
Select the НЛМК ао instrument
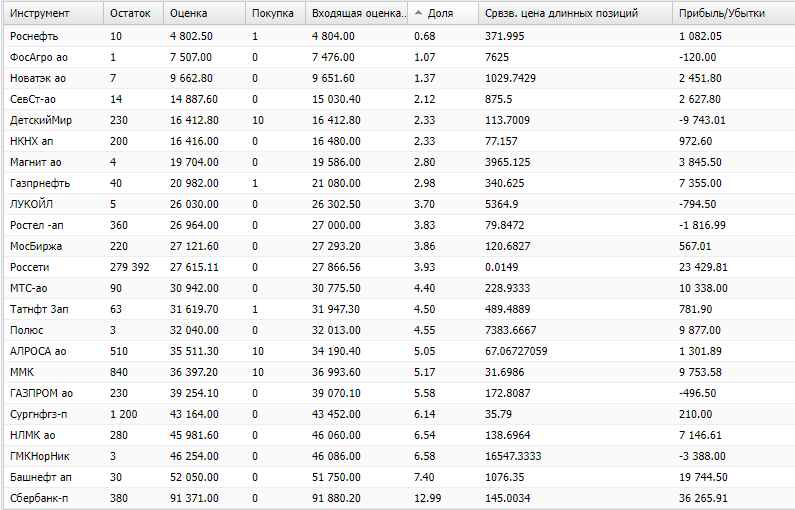click(33, 435)
